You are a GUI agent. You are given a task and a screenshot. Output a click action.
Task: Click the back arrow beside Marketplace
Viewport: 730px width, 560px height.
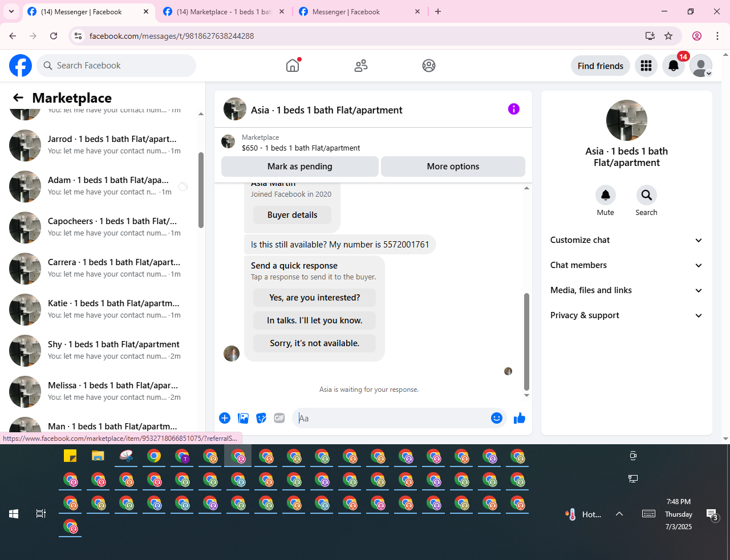click(x=18, y=98)
